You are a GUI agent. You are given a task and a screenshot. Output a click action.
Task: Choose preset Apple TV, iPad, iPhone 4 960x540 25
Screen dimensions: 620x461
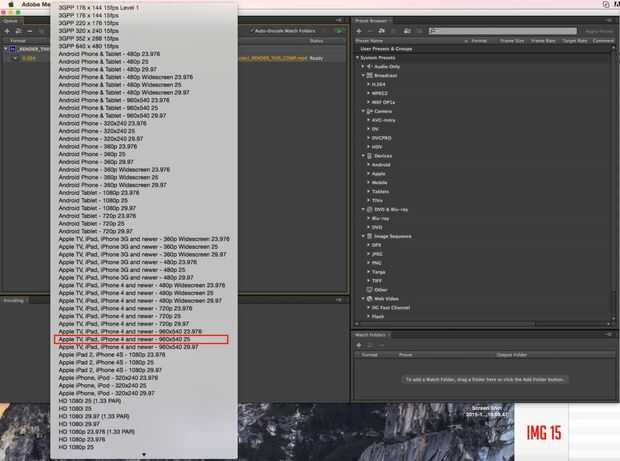[141, 339]
